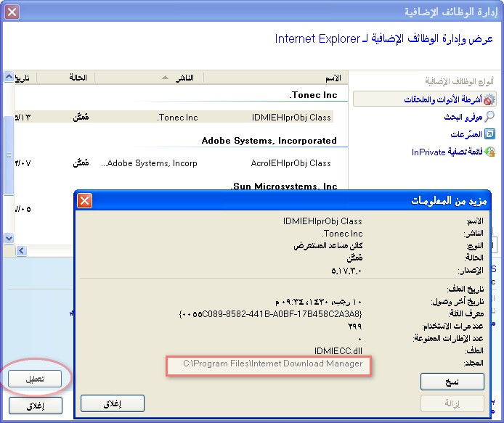504x423 pixels.
Task: Click horizontal scroll left arrow of list
Action: [x=22, y=250]
